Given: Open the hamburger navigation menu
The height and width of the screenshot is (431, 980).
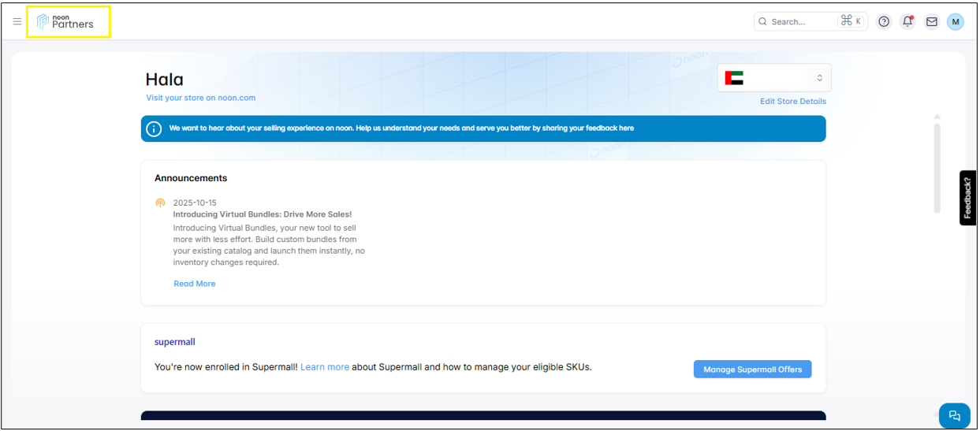Looking at the screenshot, I should point(17,22).
